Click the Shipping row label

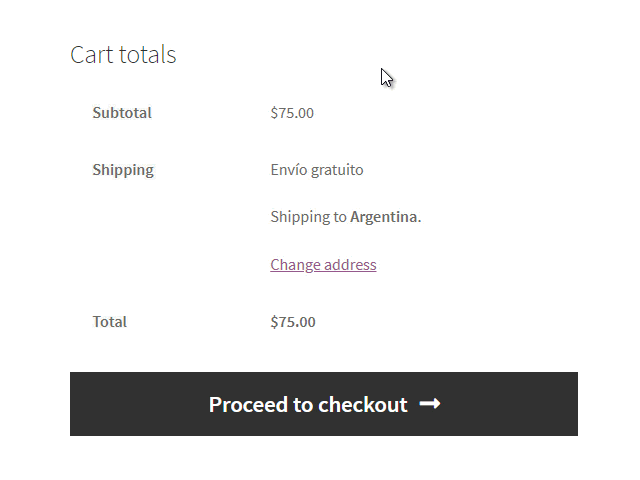(123, 170)
